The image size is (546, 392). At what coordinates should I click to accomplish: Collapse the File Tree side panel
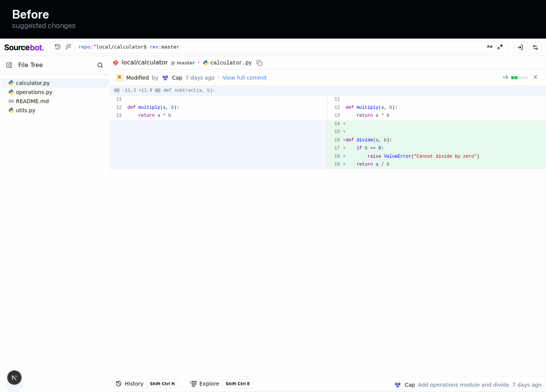click(x=9, y=65)
